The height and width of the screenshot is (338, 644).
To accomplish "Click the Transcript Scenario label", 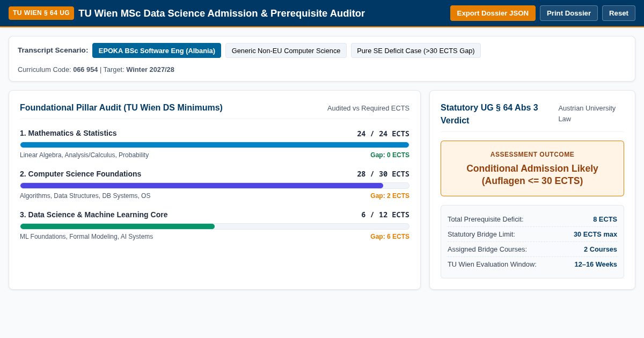I will point(53,50).
